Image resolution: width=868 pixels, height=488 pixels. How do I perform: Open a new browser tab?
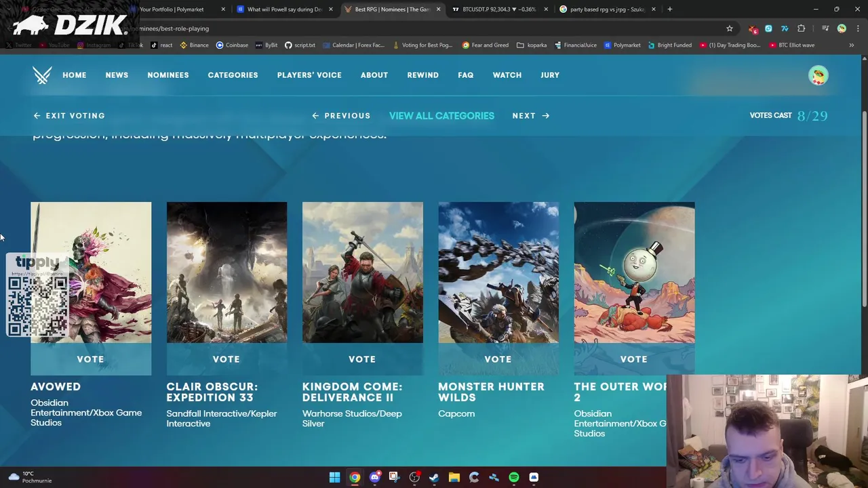(669, 9)
